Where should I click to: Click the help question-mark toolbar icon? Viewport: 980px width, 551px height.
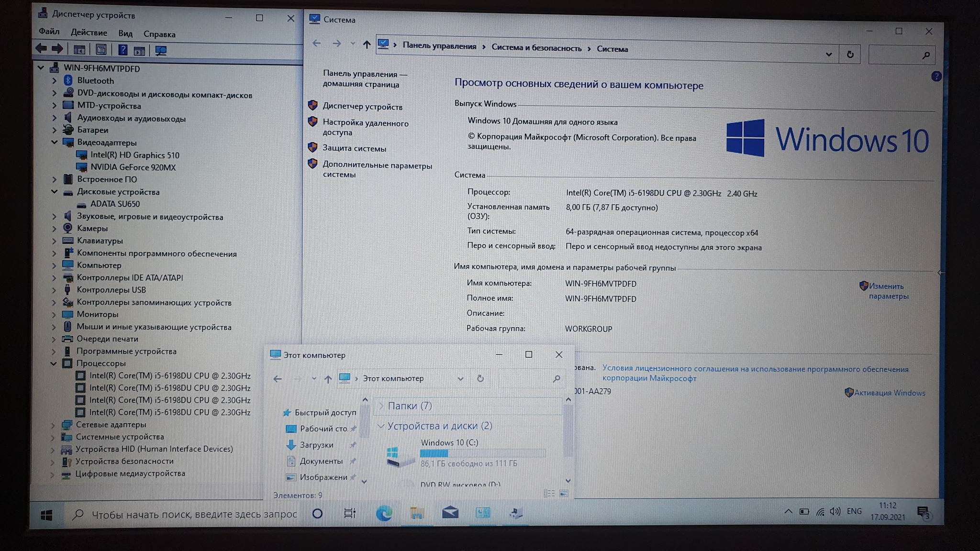pos(122,50)
